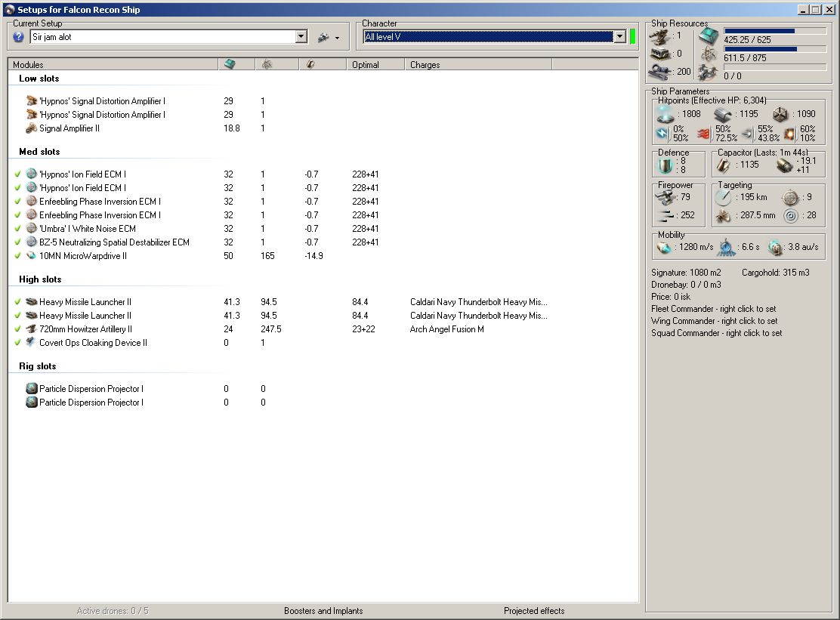Sort by the CPU column header icon
Viewport: 840px width, 620px height.
pyautogui.click(x=230, y=64)
